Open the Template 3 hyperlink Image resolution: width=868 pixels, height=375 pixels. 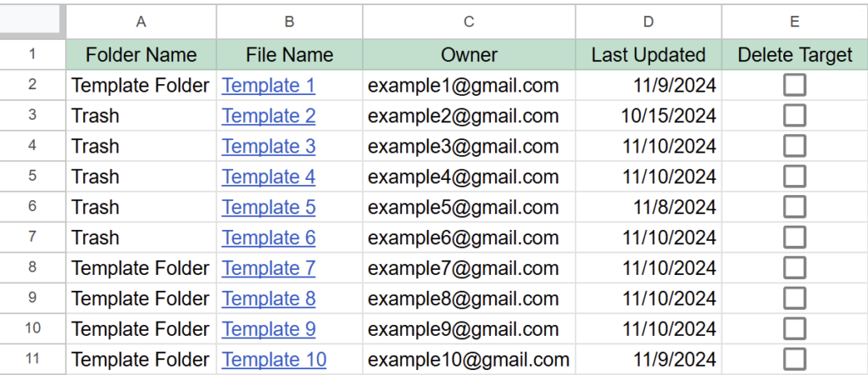click(269, 146)
